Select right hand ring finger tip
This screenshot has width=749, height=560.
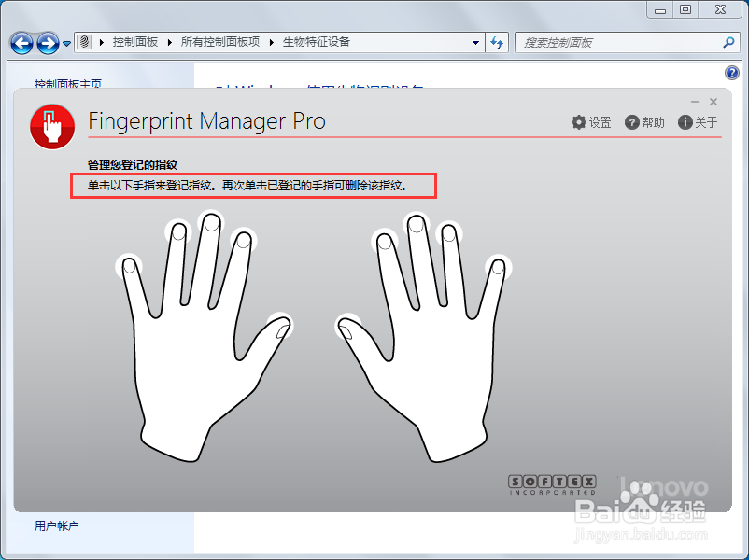(x=449, y=233)
